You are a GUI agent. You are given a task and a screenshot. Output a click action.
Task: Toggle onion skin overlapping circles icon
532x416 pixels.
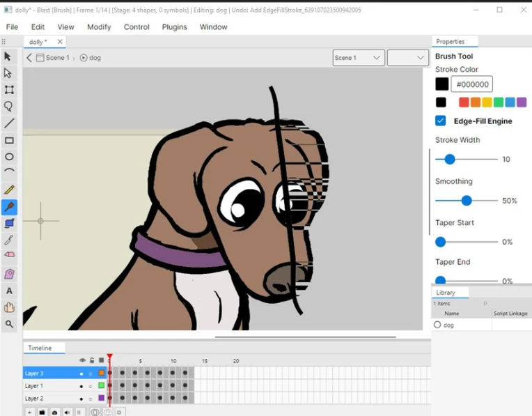pos(95,413)
